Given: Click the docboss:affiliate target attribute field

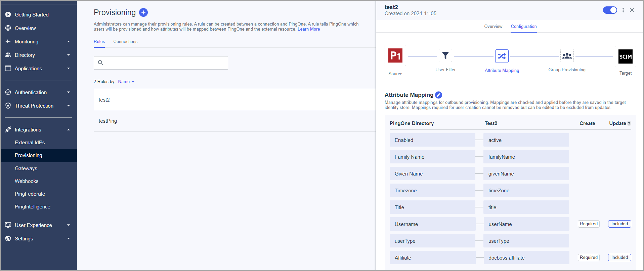Looking at the screenshot, I should coord(526,258).
